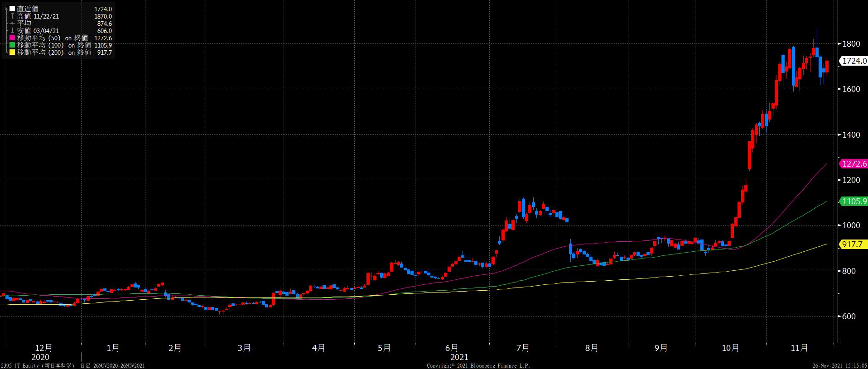Viewport: 868px width, 369px height.
Task: Click the green 1105.9 axis price tag
Action: point(853,201)
